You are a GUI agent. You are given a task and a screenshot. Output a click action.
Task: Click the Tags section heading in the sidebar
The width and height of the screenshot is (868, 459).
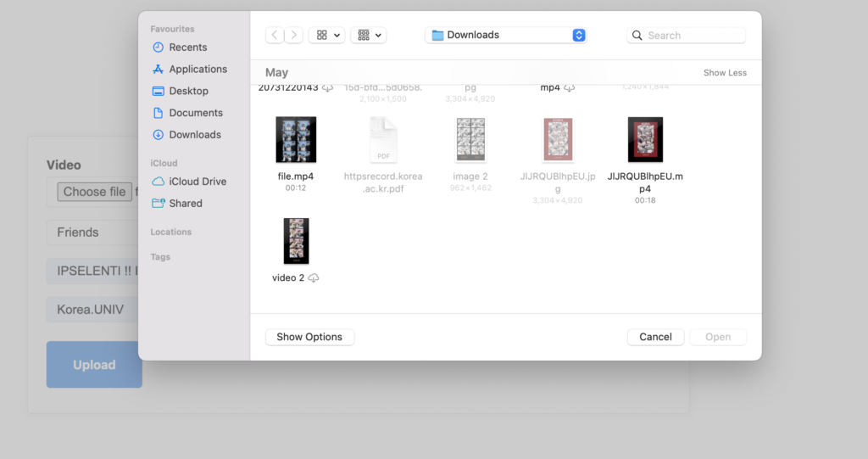160,257
